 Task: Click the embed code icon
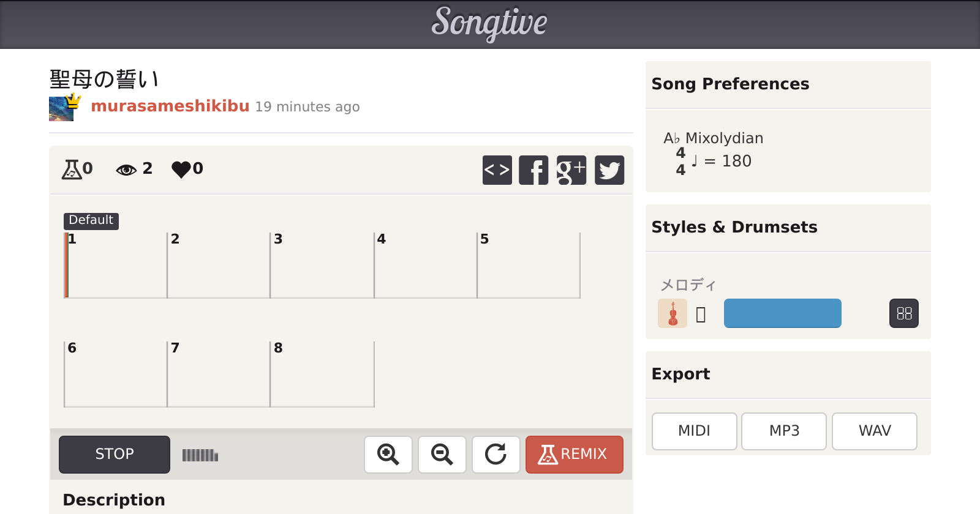pyautogui.click(x=497, y=170)
